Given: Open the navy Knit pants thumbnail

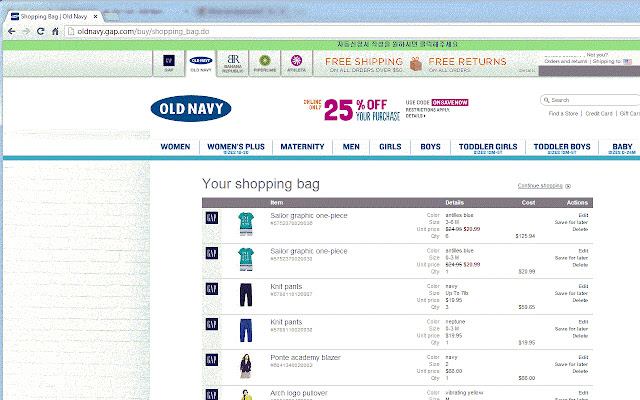Looking at the screenshot, I should coord(246,295).
